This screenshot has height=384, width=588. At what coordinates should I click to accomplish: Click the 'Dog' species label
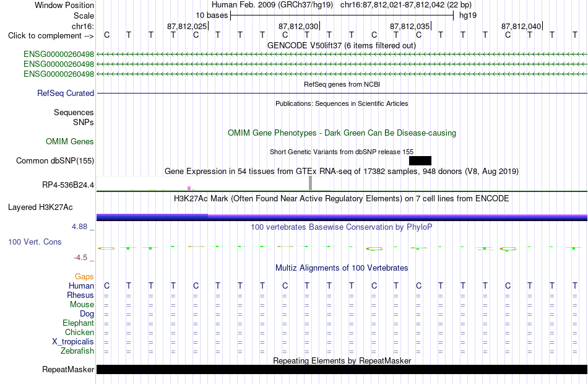[87, 314]
